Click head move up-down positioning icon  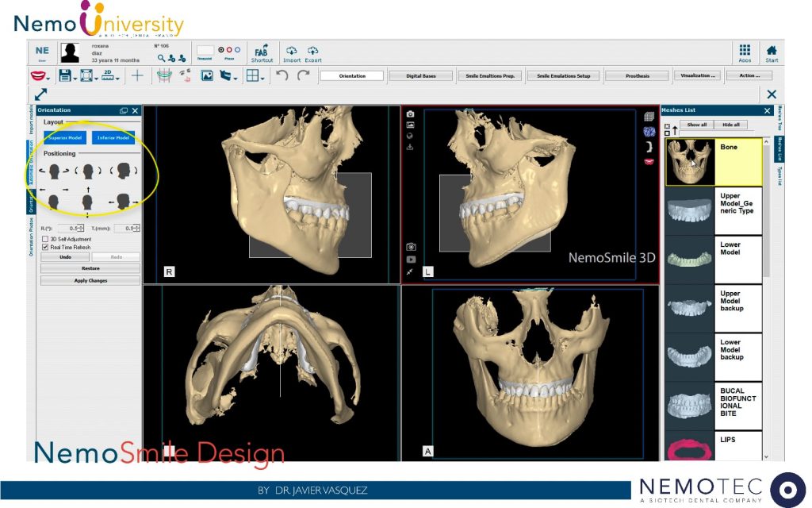pos(87,202)
